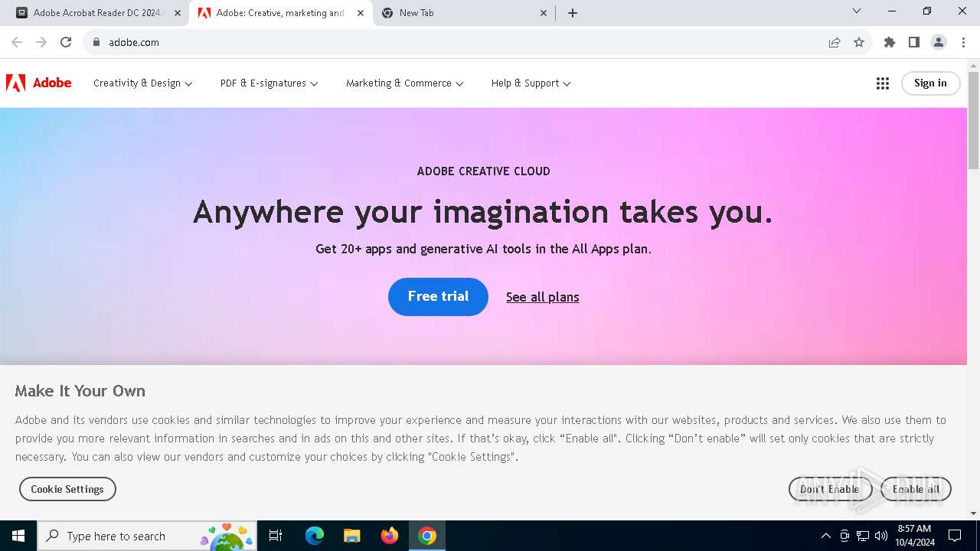Close the New Tab tab
Screen dimensions: 980x551
tap(544, 13)
